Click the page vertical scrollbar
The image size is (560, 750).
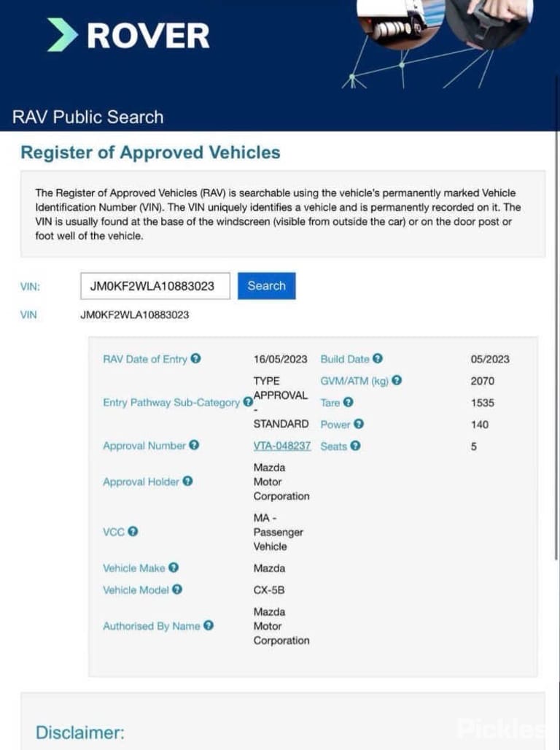click(x=556, y=316)
